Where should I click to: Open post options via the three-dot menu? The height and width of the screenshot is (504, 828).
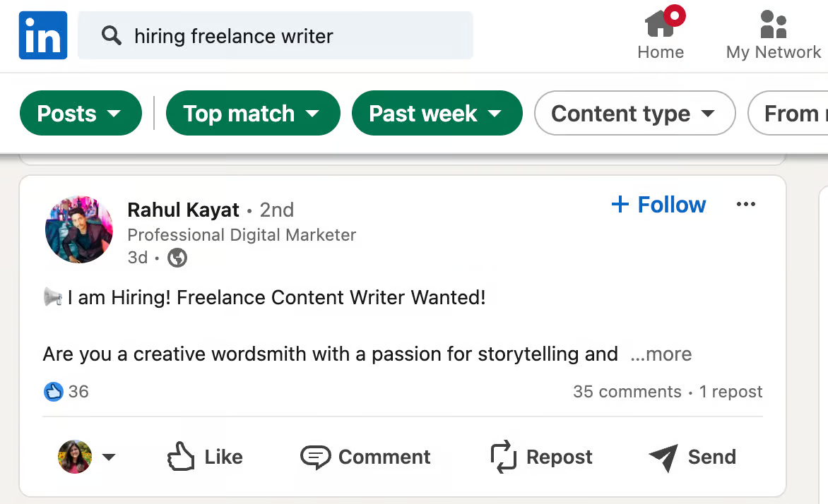(x=746, y=204)
